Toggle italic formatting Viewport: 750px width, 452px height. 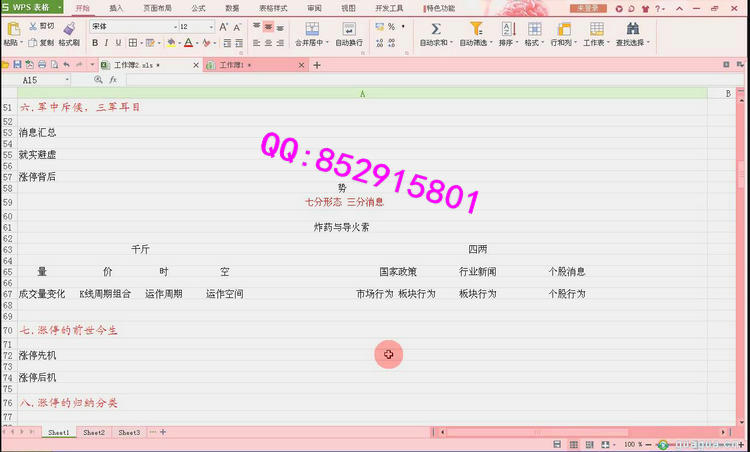(x=107, y=43)
